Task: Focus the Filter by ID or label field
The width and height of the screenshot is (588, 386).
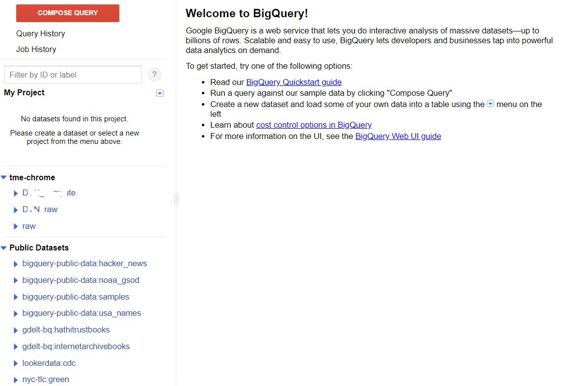Action: click(73, 75)
